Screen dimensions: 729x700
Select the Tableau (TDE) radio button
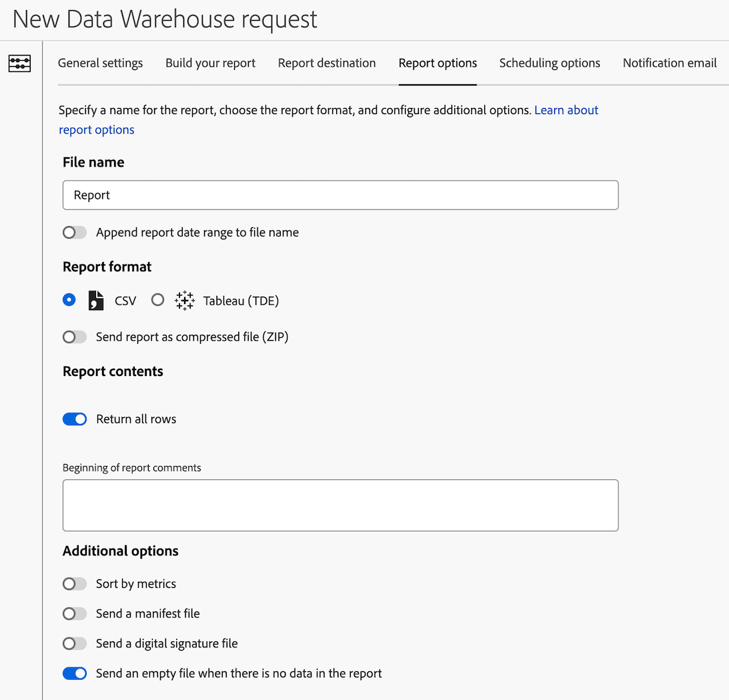[x=157, y=300]
